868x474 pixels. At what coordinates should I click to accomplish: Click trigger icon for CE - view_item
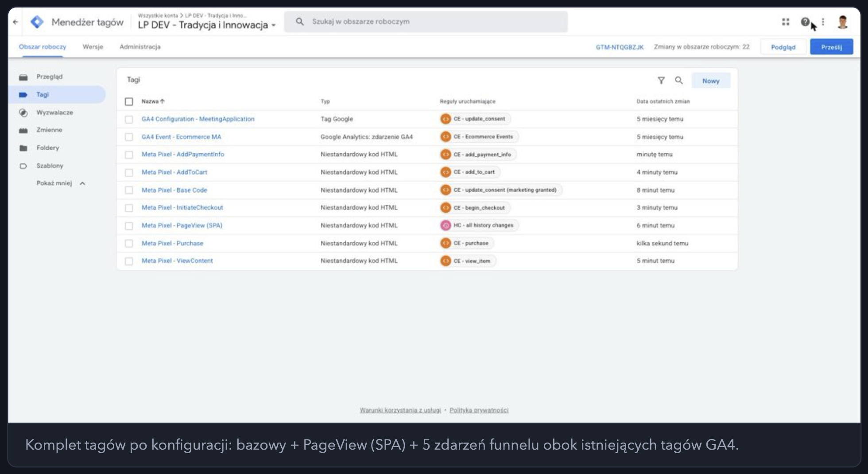tap(446, 261)
